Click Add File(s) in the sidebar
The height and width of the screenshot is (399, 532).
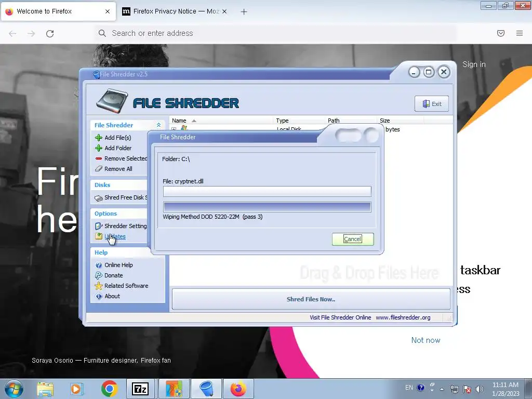click(x=118, y=138)
